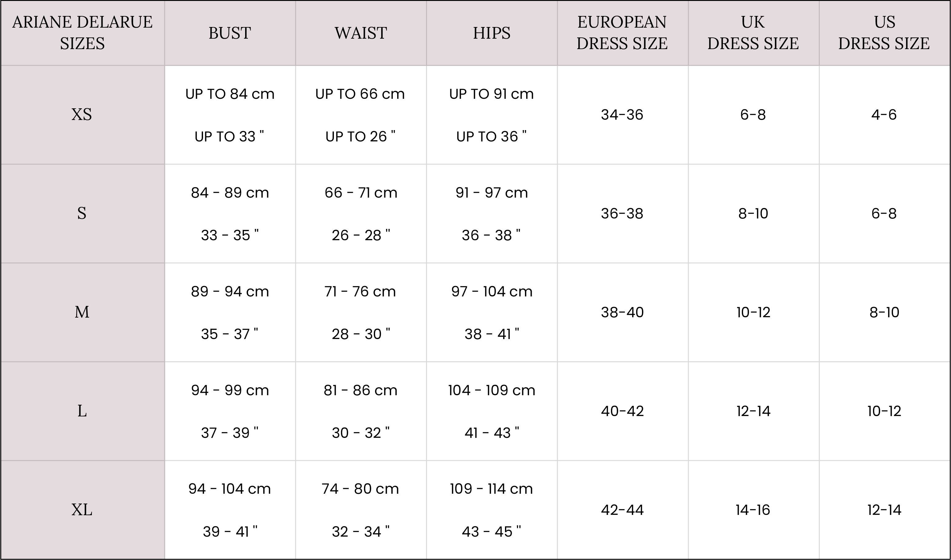Image resolution: width=951 pixels, height=560 pixels.
Task: Click UK dress size 14-16
Action: (753, 510)
